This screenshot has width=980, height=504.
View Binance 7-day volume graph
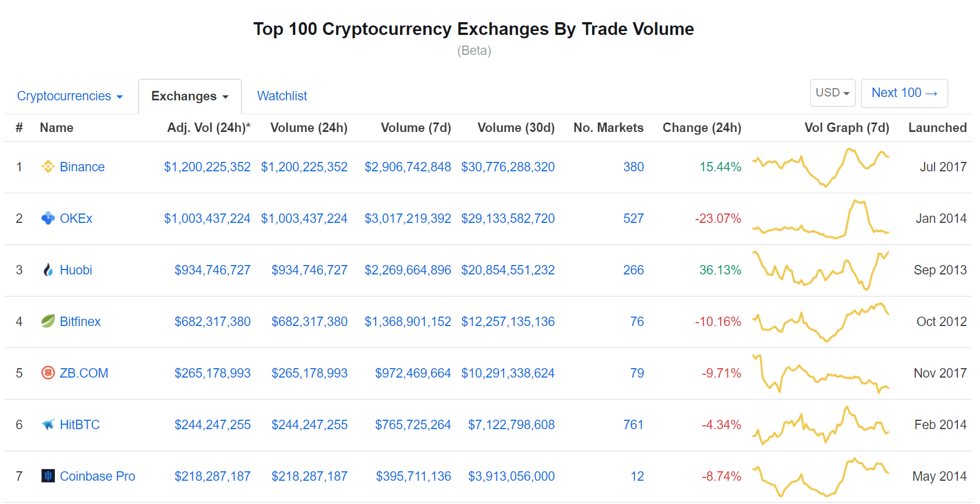(820, 167)
